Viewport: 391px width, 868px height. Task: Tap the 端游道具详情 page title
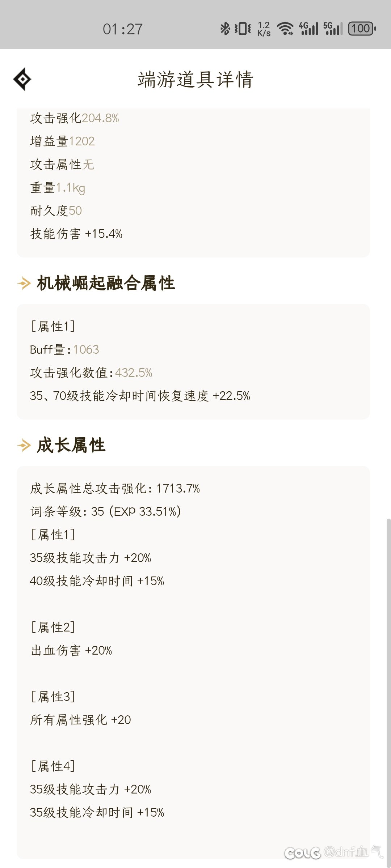click(x=195, y=79)
